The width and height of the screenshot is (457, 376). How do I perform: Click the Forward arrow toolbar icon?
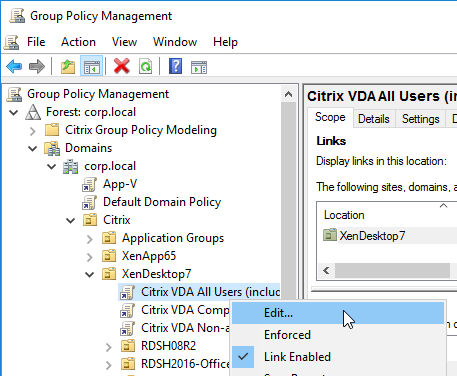[37, 67]
